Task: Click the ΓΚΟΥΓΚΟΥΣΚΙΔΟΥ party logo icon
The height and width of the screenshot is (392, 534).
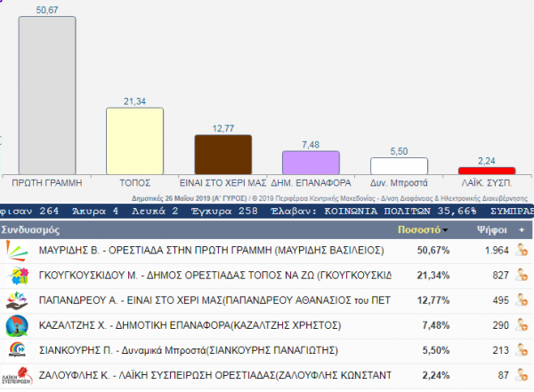Action: coord(16,276)
